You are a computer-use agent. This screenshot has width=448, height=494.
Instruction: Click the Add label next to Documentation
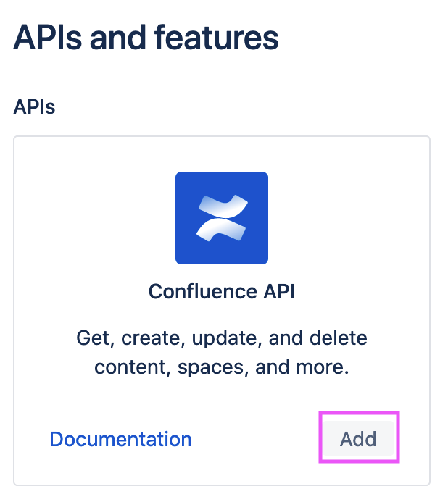[x=358, y=439]
